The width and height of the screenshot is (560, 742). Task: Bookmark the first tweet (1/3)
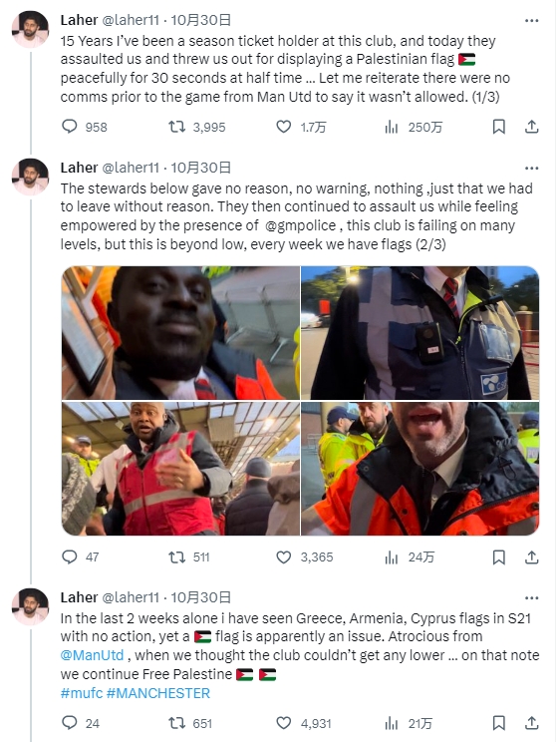pos(498,127)
